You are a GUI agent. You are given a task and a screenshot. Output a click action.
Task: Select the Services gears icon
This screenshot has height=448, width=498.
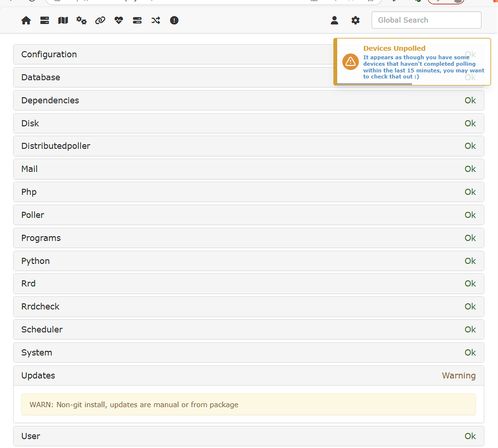coord(81,20)
